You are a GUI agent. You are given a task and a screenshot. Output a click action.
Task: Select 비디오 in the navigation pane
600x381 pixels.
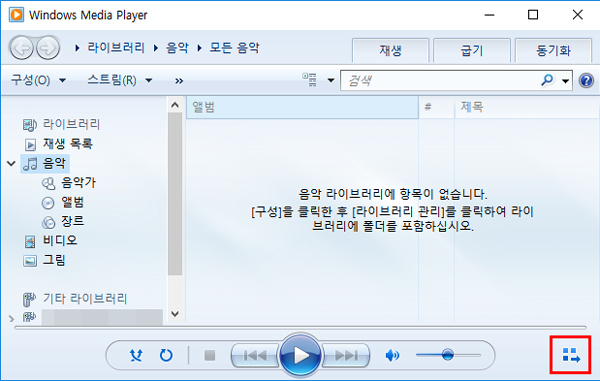click(60, 240)
